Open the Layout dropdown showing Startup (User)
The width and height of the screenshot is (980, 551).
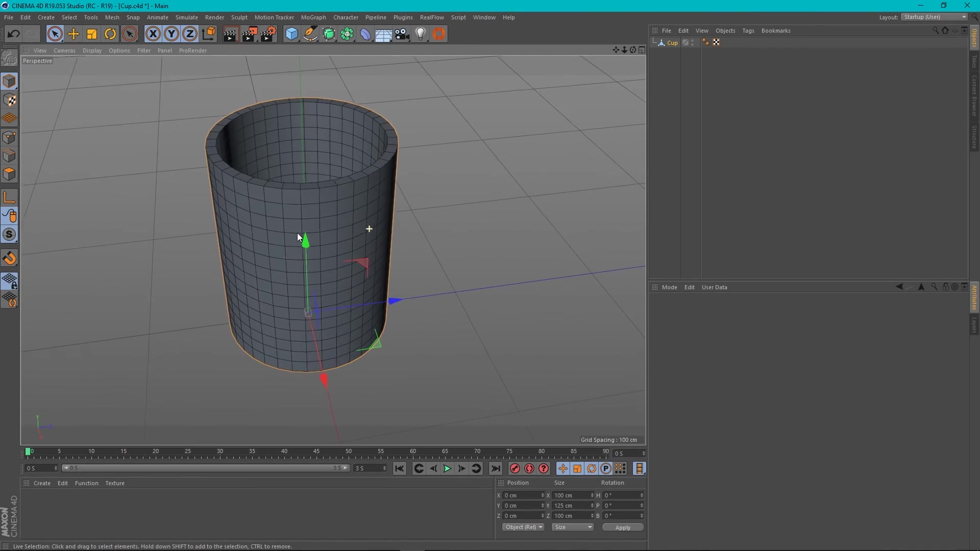click(x=934, y=17)
